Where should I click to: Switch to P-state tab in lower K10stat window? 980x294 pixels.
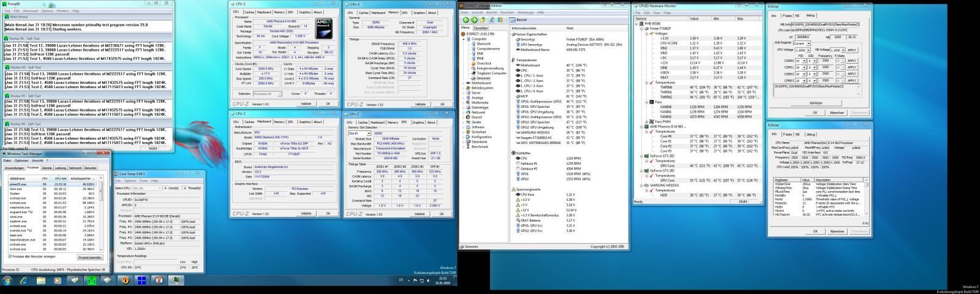tap(788, 134)
